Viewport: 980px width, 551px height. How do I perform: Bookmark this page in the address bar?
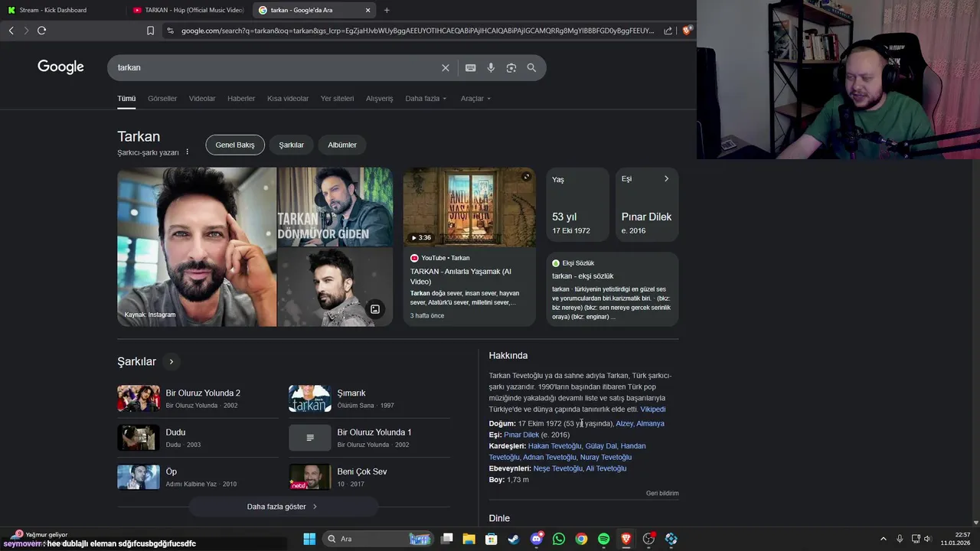click(150, 31)
